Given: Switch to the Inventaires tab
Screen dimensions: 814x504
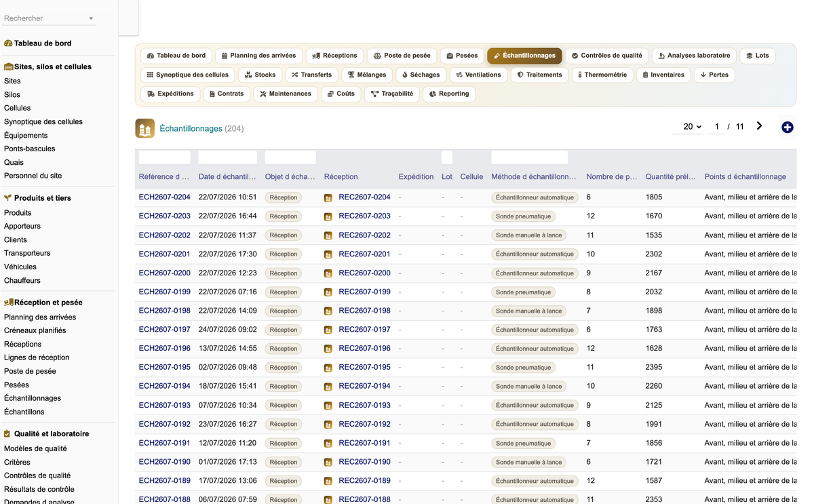Looking at the screenshot, I should click(663, 75).
